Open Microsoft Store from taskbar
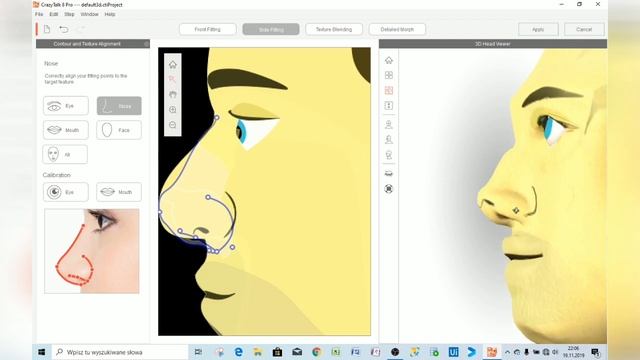Image resolution: width=640 pixels, height=360 pixels. pyautogui.click(x=278, y=352)
